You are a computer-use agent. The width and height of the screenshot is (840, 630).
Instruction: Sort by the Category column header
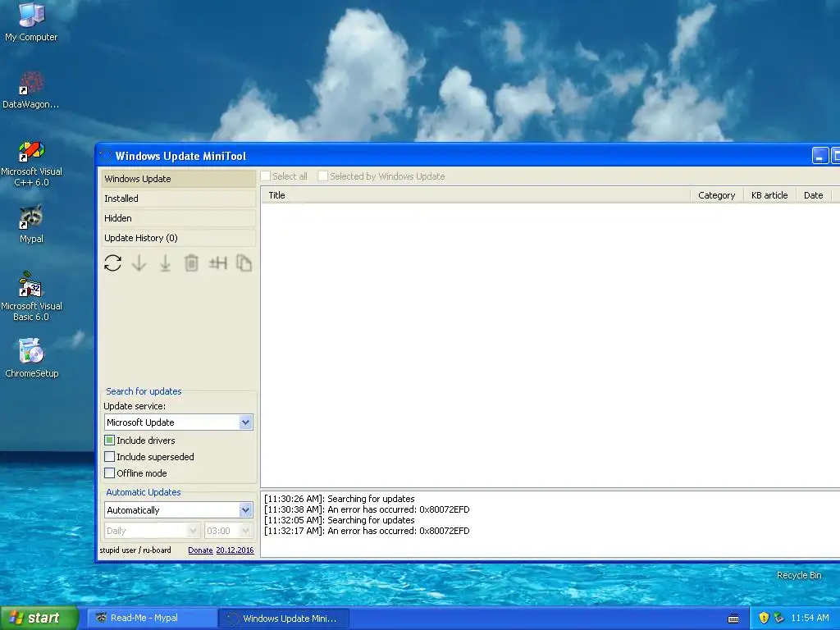(717, 195)
